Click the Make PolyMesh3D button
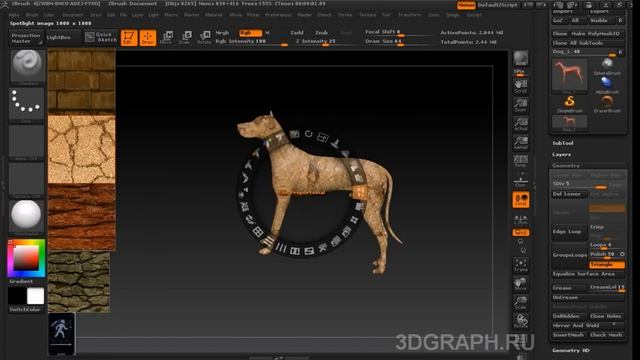This screenshot has width=640, height=360. [x=597, y=33]
